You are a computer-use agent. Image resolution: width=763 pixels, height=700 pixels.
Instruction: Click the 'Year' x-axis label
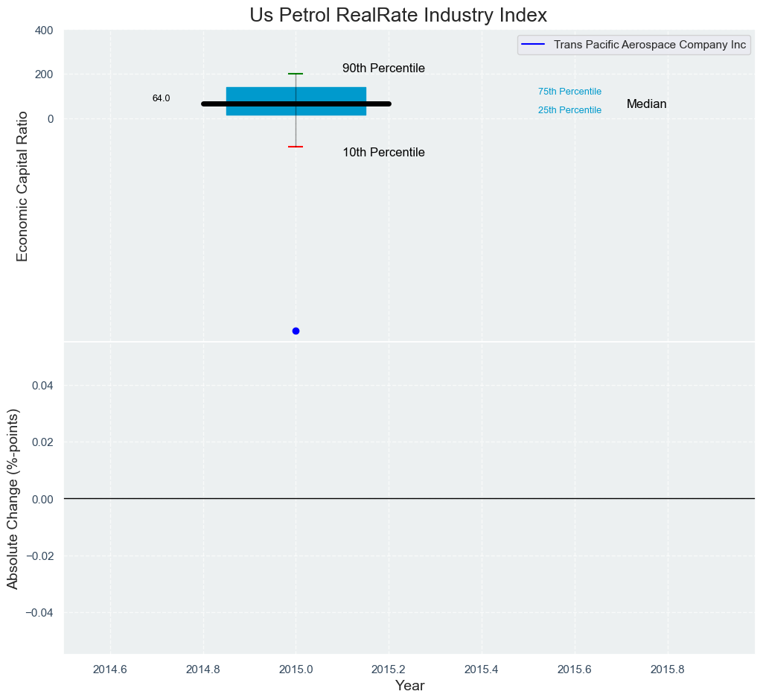pos(409,686)
